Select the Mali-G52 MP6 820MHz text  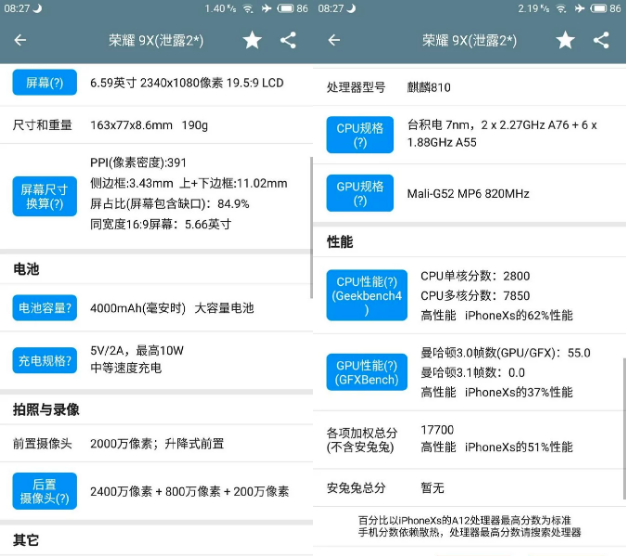click(x=468, y=194)
